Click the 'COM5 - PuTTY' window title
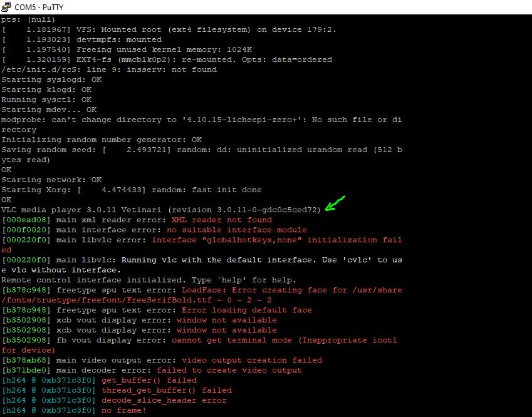The image size is (532, 417). [x=39, y=7]
